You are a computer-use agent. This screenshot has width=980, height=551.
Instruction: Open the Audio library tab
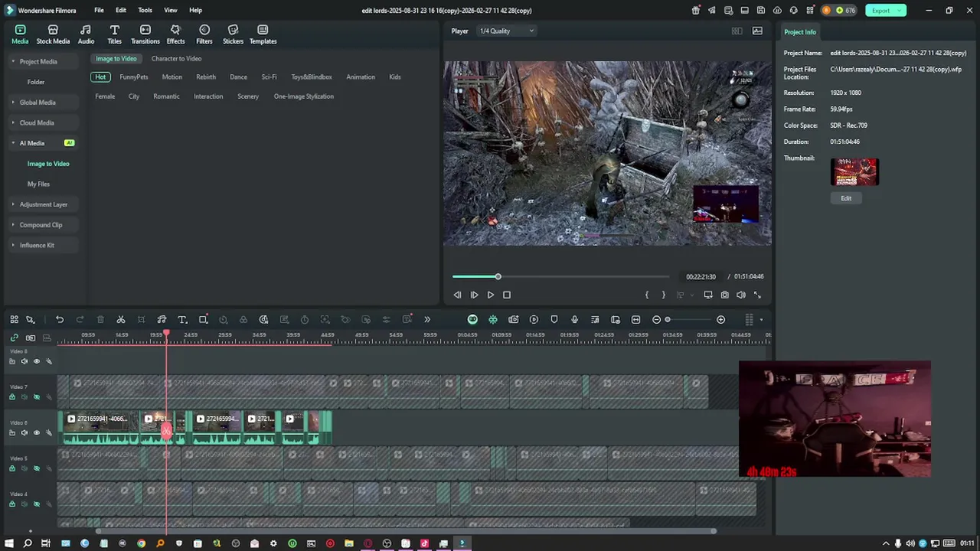click(86, 34)
